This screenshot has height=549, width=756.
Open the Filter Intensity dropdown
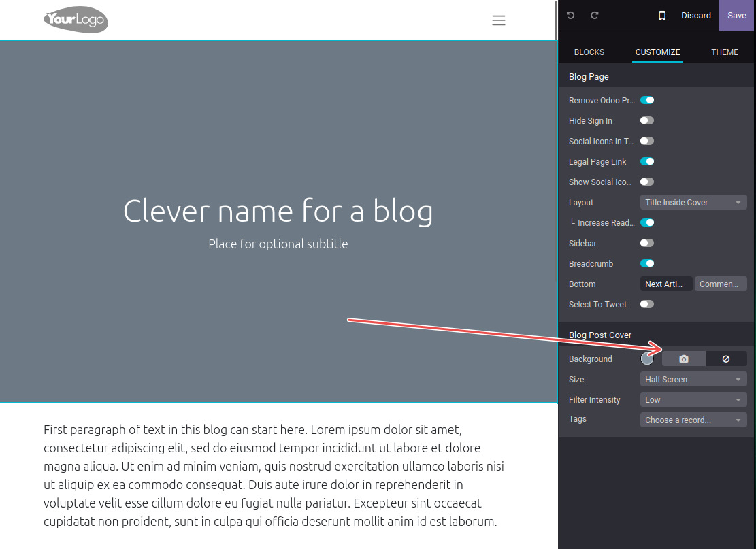pyautogui.click(x=693, y=399)
